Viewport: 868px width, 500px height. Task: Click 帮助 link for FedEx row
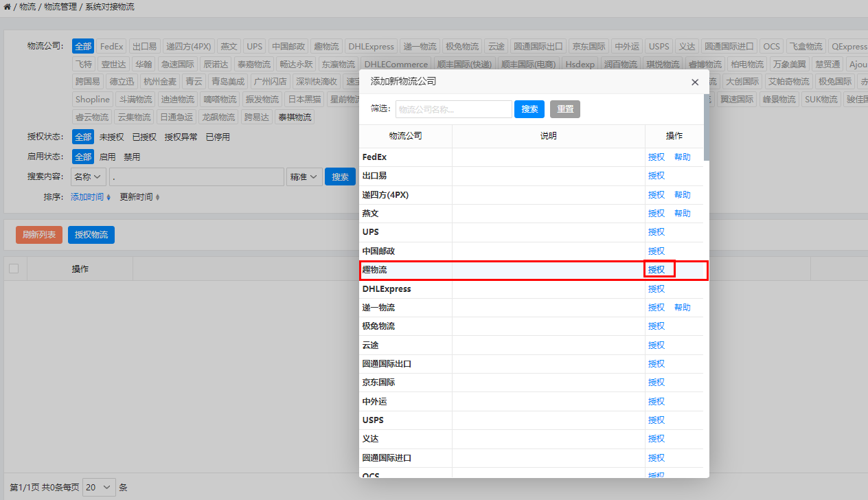pos(682,157)
